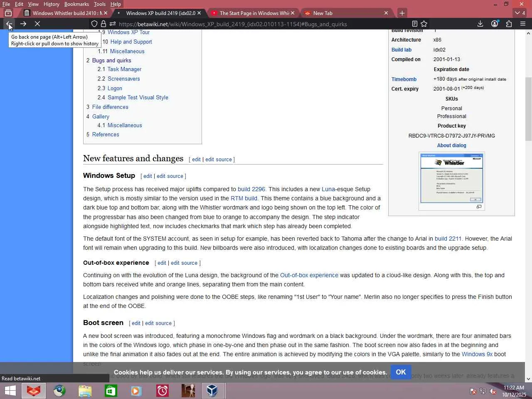Jump to Sample Test Visual Style section
This screenshot has height=399, width=532.
tap(138, 98)
